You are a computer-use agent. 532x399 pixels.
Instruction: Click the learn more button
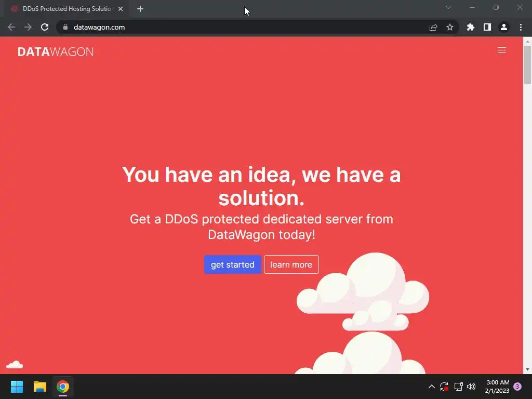click(291, 264)
